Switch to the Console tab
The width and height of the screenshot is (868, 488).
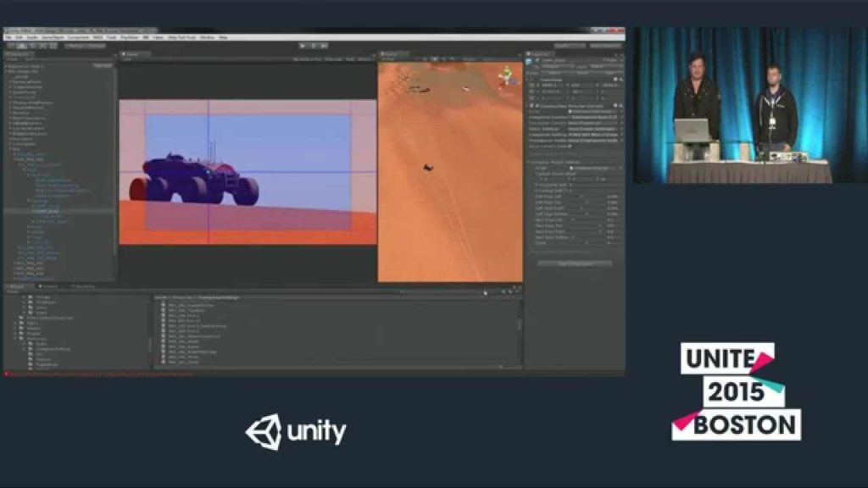click(x=49, y=287)
